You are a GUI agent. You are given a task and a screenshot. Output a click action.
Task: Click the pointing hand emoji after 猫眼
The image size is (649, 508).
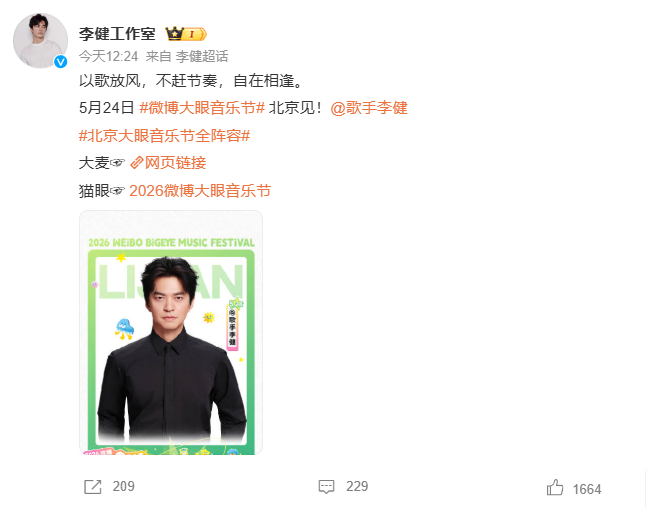click(x=117, y=191)
